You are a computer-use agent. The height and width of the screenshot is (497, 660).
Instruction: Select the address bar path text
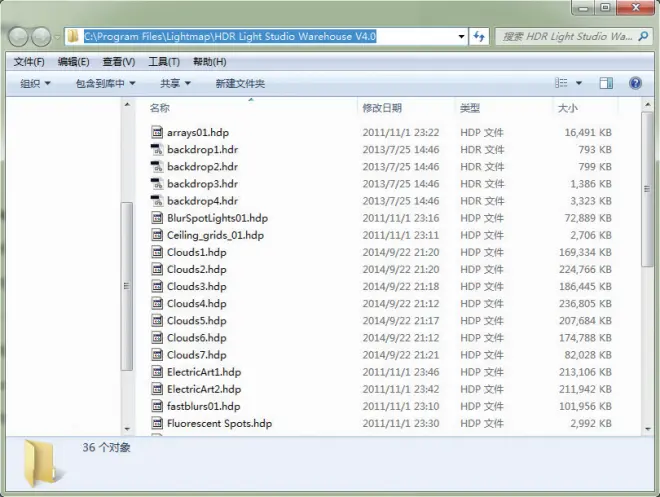[x=230, y=37]
